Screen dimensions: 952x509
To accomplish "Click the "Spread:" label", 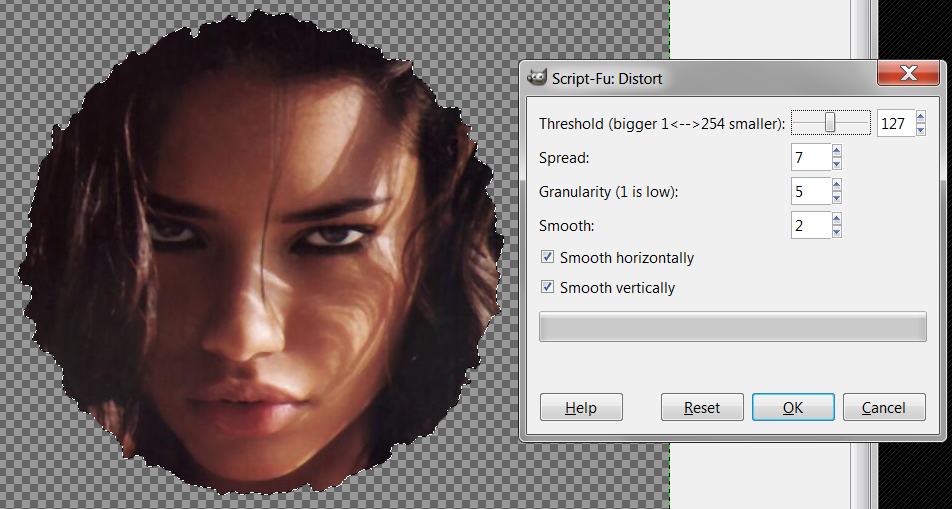I will 564,158.
